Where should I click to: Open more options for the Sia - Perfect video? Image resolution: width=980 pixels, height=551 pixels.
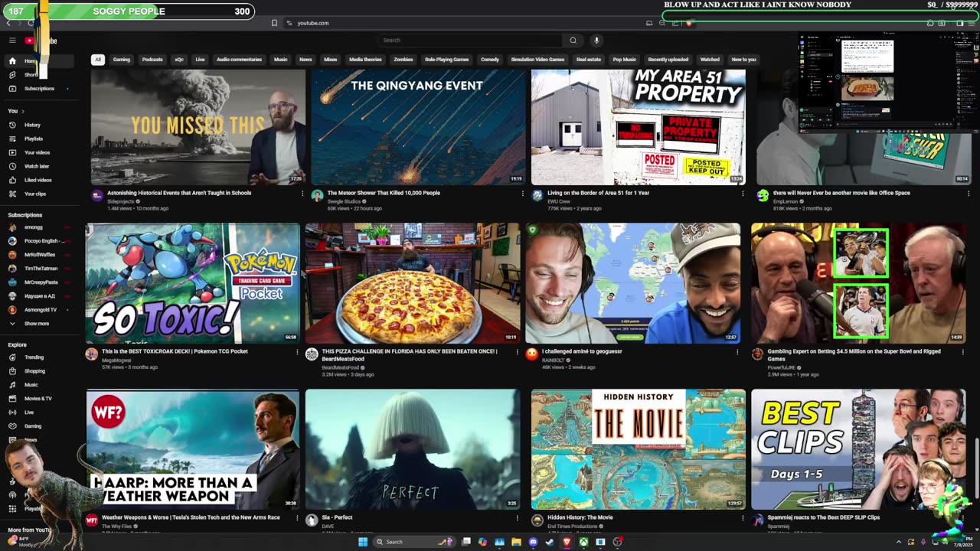[x=518, y=518]
